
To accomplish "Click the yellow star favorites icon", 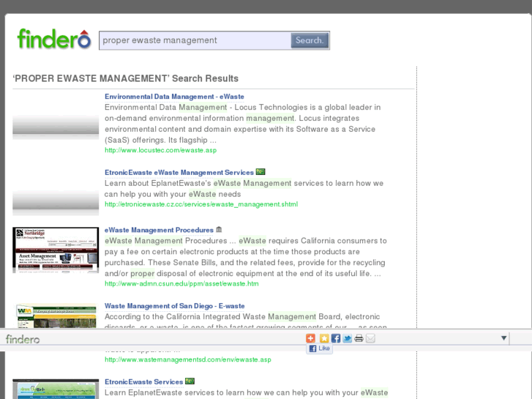I will click(324, 338).
